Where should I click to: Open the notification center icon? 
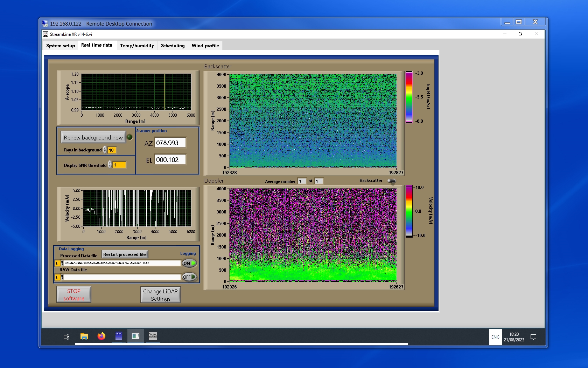click(x=533, y=337)
